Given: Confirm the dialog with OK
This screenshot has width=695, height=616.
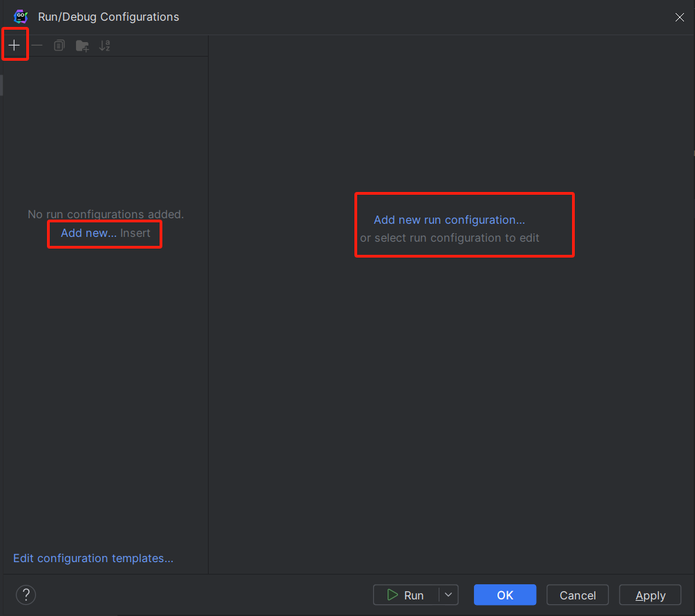Looking at the screenshot, I should pyautogui.click(x=505, y=595).
